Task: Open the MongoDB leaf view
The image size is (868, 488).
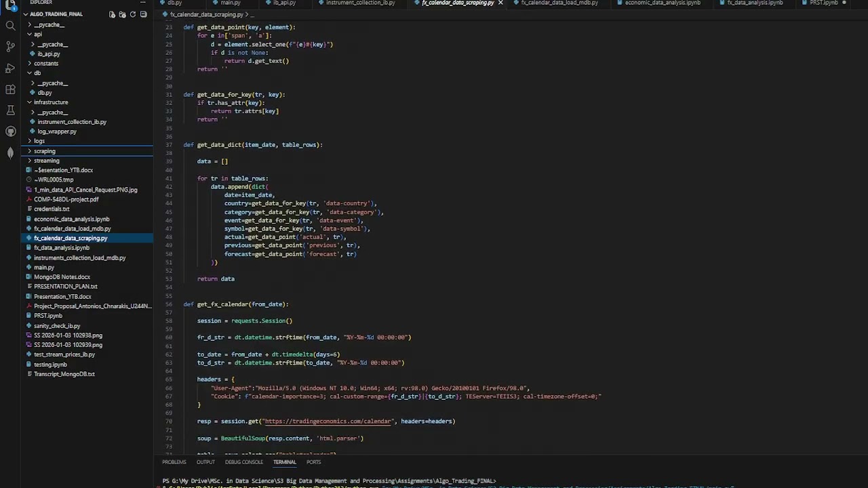Action: pos(10,152)
